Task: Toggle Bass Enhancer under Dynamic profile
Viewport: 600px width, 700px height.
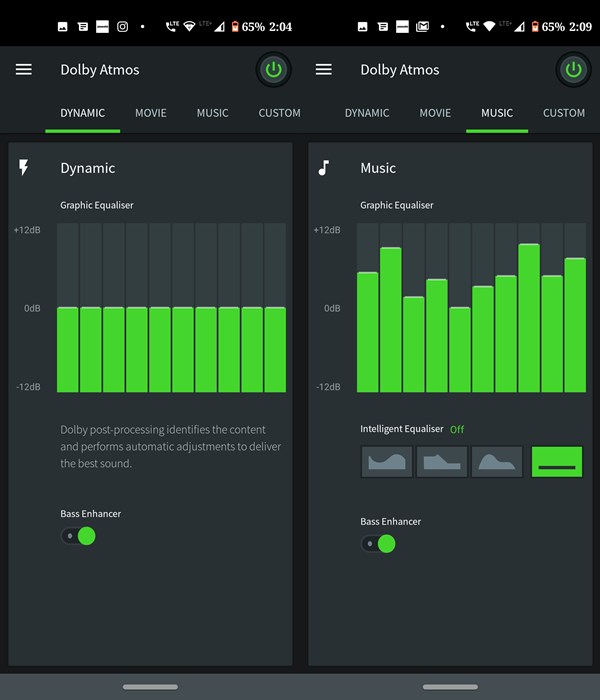Action: click(79, 536)
